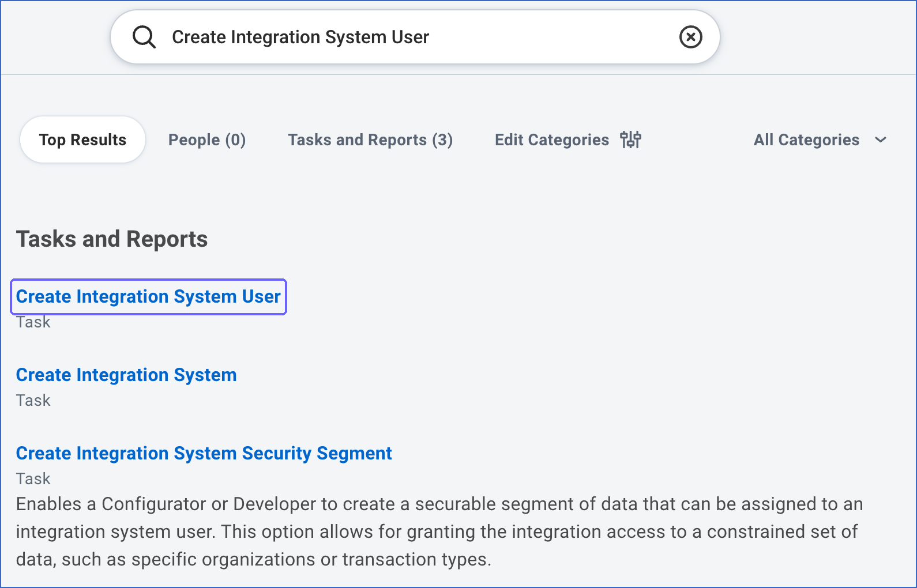The height and width of the screenshot is (588, 917).
Task: Open the Create Integration System User task
Action: 148,296
